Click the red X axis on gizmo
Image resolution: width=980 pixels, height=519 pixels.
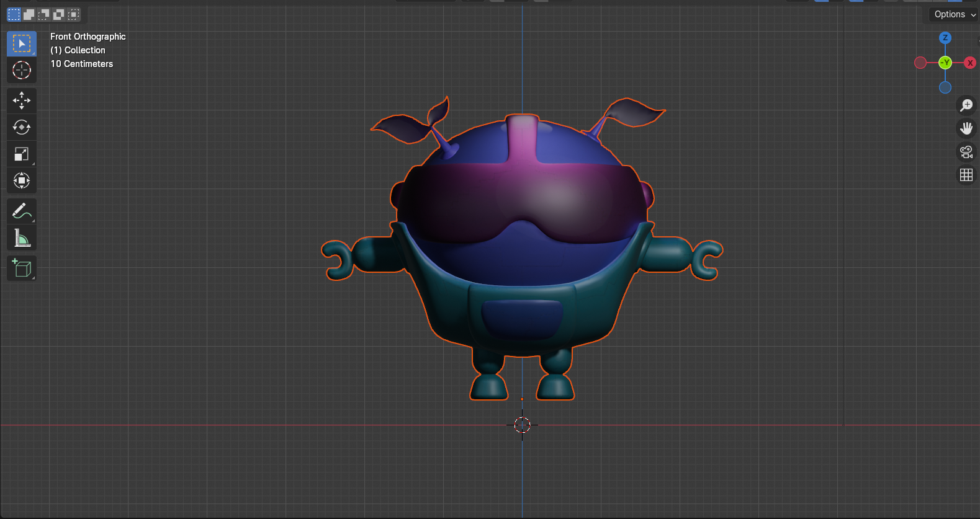[x=970, y=63]
